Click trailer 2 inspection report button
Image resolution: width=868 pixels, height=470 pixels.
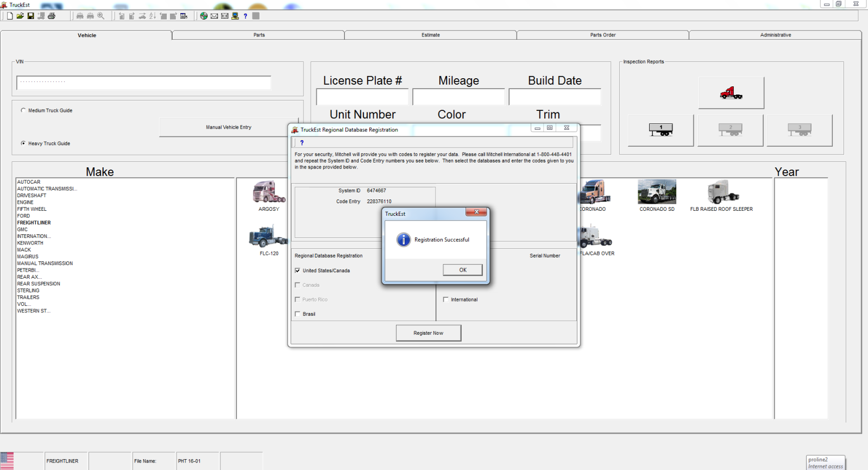731,130
